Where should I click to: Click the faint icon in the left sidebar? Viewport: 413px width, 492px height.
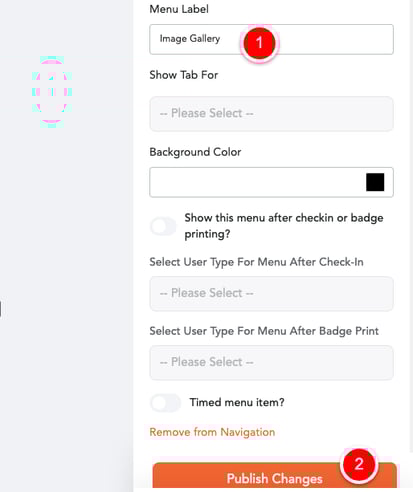[x=52, y=92]
